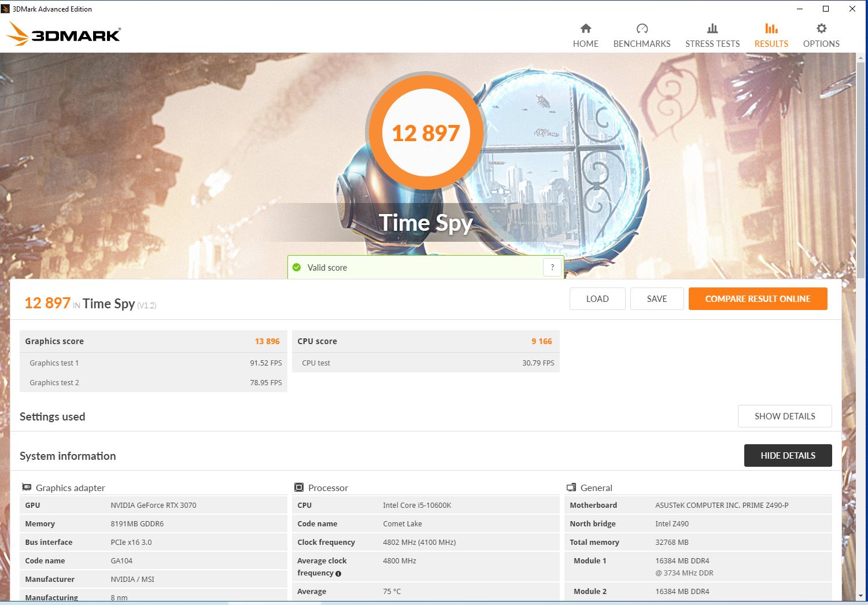The height and width of the screenshot is (605, 868).
Task: Click the GPU value NVIDIA GeForce RTX 3070
Action: coord(153,505)
